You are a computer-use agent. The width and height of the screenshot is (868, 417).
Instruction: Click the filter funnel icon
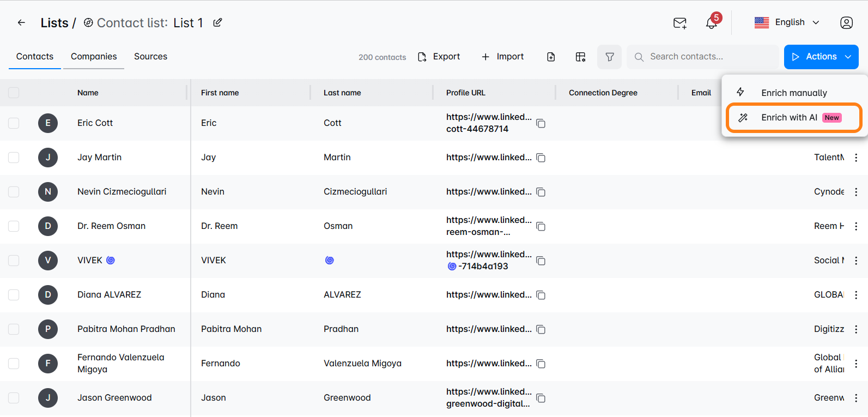[x=610, y=57]
